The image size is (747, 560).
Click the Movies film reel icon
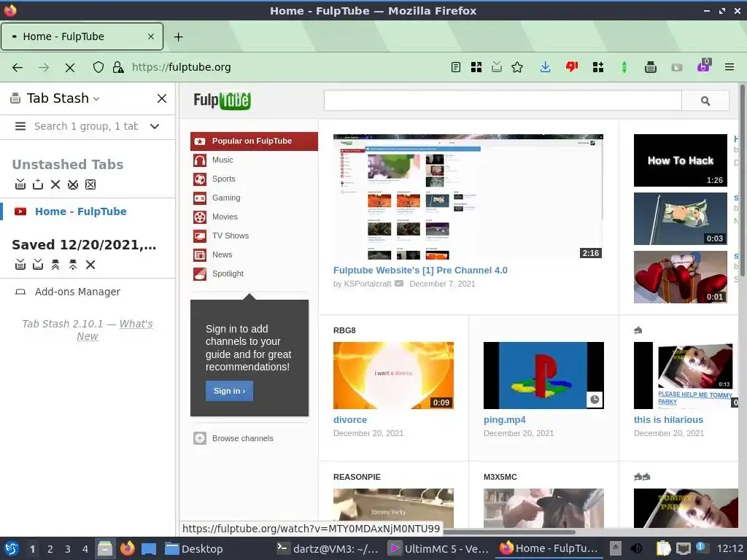[x=200, y=217]
